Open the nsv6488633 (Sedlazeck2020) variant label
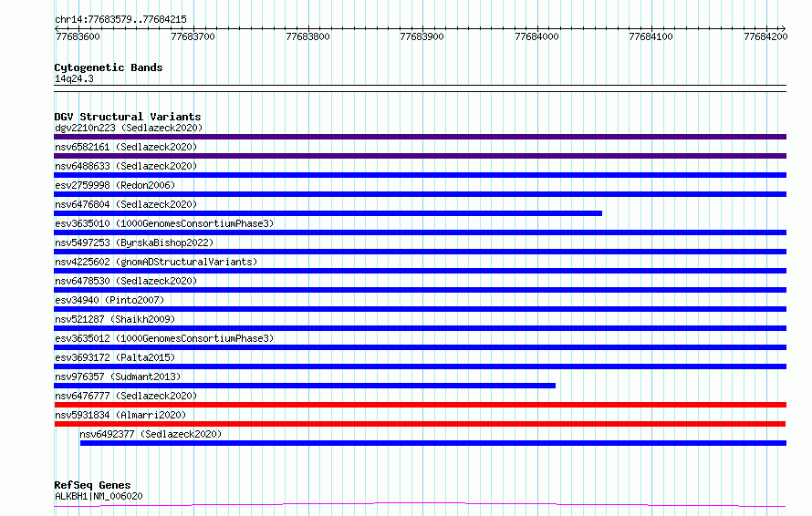 (x=126, y=166)
